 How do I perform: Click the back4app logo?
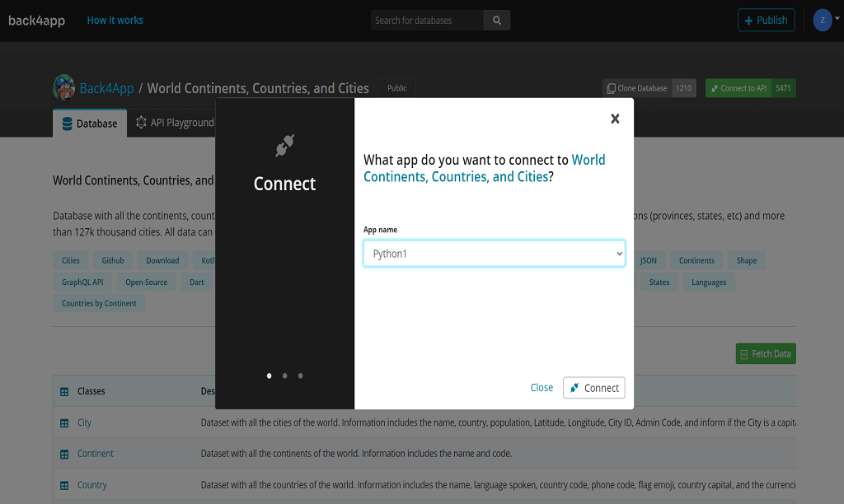(36, 21)
